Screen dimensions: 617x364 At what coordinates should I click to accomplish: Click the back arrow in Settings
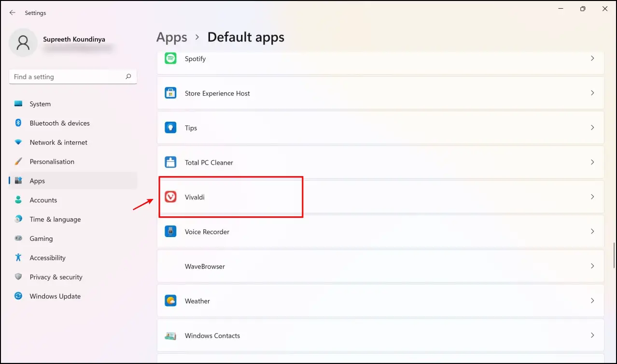(x=13, y=13)
